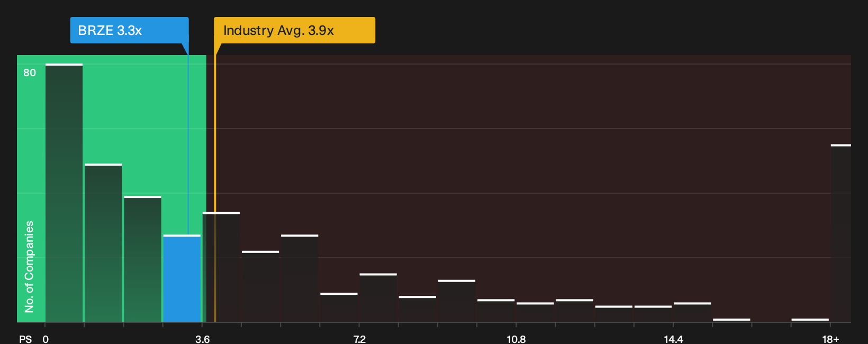Click the Industry Avg. 3.9x yellow label
Viewport: 868px width, 344px height.
pyautogui.click(x=294, y=30)
